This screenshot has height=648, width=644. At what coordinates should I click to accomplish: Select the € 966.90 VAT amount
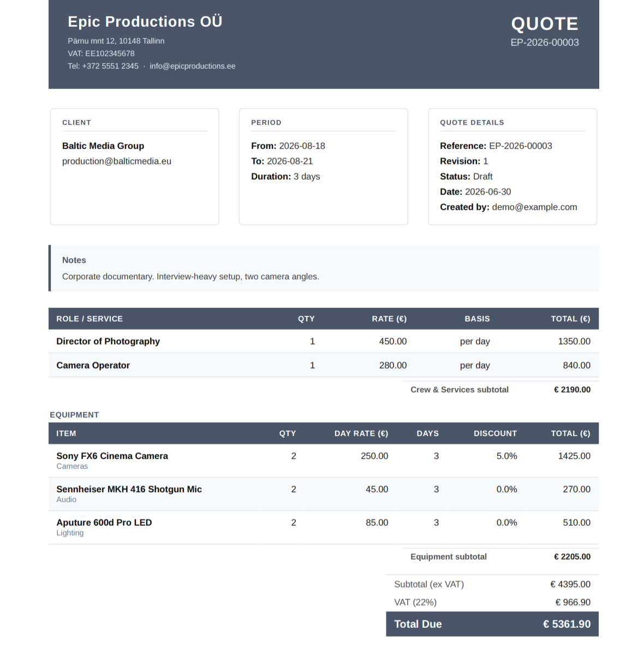(x=573, y=602)
